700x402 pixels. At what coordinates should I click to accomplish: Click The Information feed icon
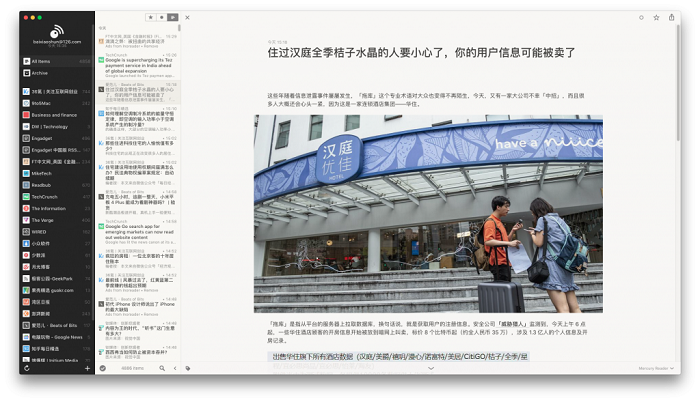(x=26, y=209)
